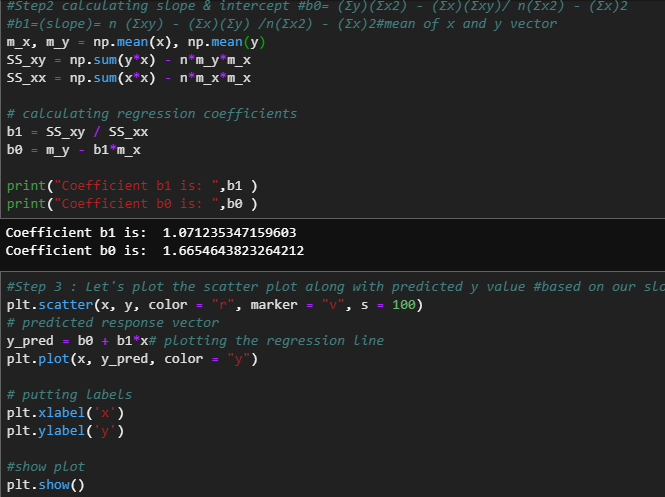Click the print statement for Coefficient b0
Viewport: 665px width, 497px height.
132,204
